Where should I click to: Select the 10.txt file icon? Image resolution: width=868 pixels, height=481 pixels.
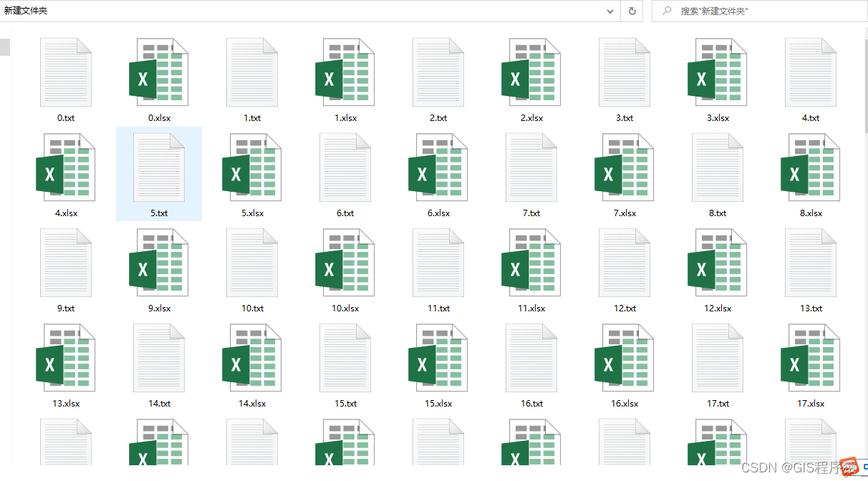click(x=252, y=263)
